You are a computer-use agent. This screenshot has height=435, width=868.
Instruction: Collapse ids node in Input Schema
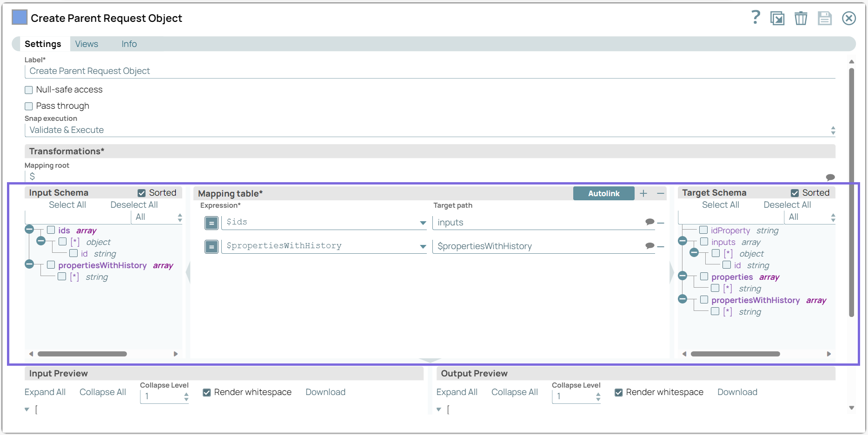point(29,229)
